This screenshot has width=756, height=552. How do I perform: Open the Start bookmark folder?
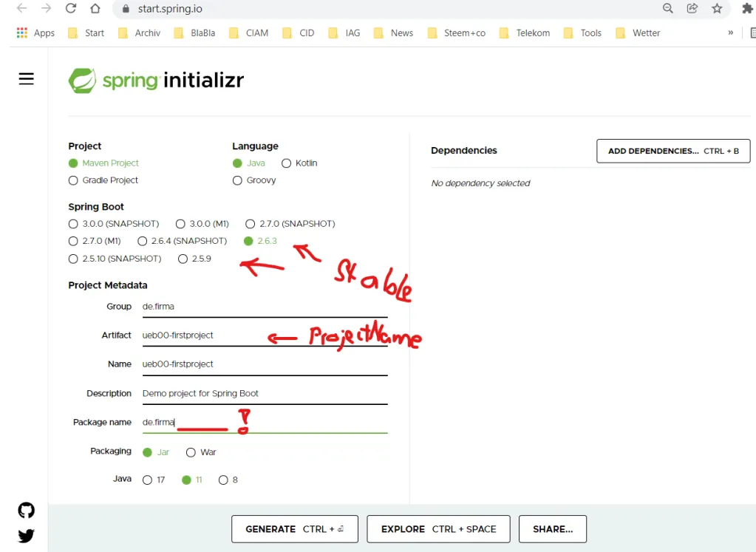86,33
